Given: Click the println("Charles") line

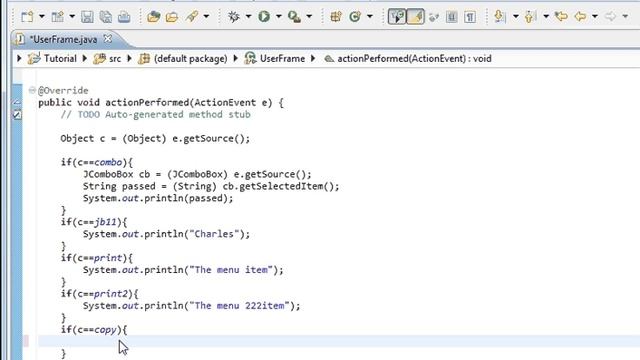Looking at the screenshot, I should pyautogui.click(x=166, y=234).
